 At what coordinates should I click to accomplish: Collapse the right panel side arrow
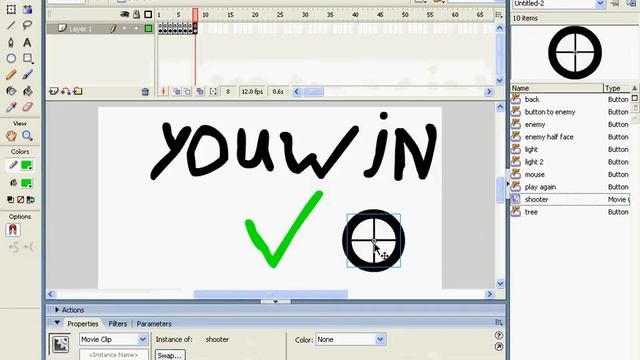click(x=508, y=184)
